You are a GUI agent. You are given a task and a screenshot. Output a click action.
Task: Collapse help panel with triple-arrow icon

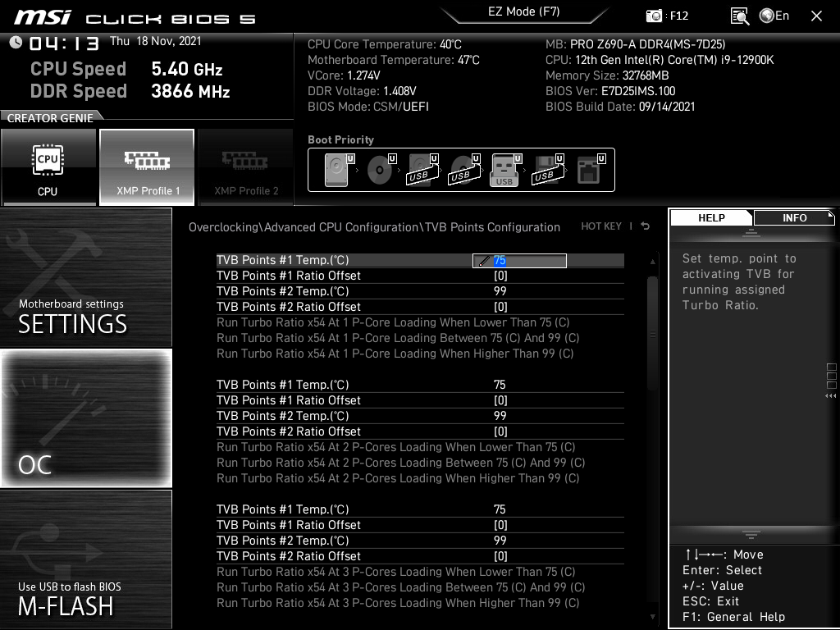[x=831, y=396]
